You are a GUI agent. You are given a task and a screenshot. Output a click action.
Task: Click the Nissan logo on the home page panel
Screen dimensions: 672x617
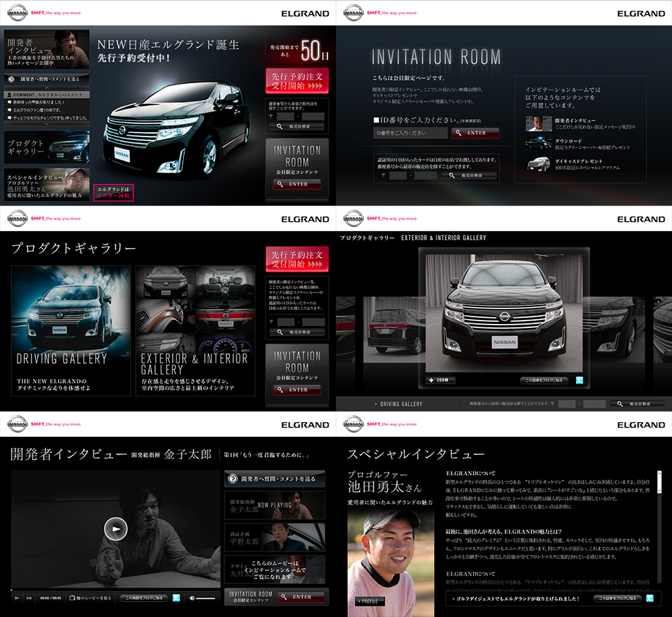[17, 13]
